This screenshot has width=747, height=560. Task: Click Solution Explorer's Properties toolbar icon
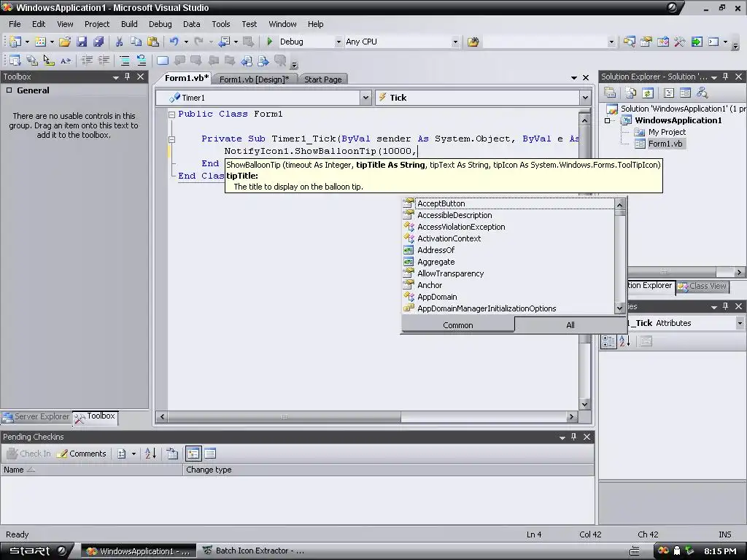(x=610, y=93)
